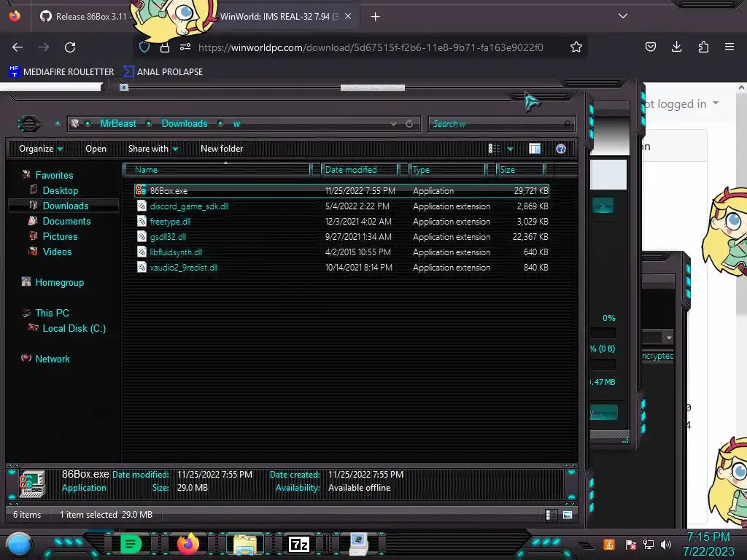Click the Search w input box
The width and height of the screenshot is (747, 560).
(502, 124)
